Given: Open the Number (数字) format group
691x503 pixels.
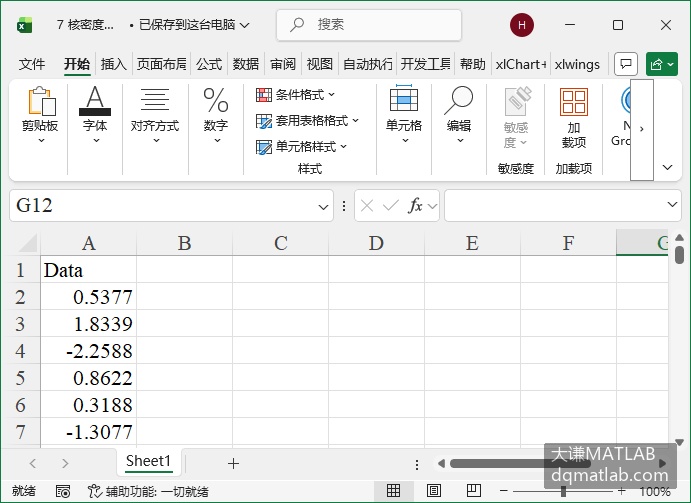Looking at the screenshot, I should pyautogui.click(x=216, y=116).
